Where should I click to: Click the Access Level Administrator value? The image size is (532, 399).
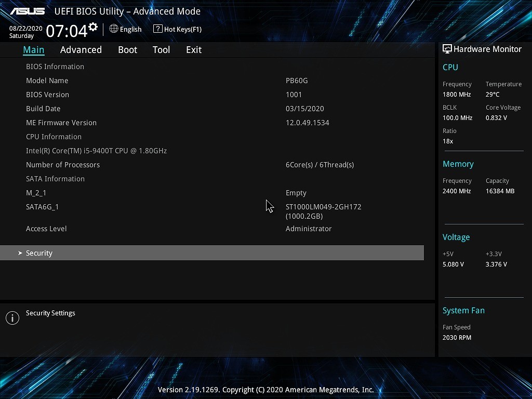308,229
